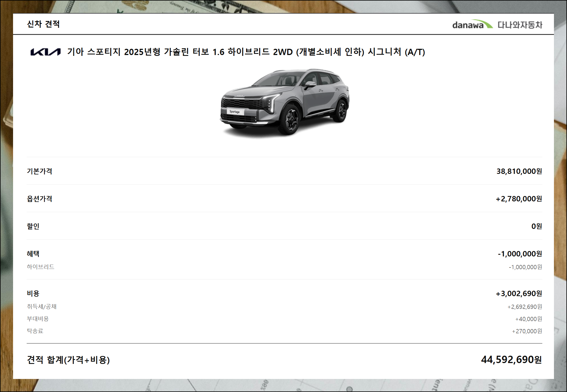Click the 0원 discount value
Screen dimensions: 567x392
tap(536, 226)
